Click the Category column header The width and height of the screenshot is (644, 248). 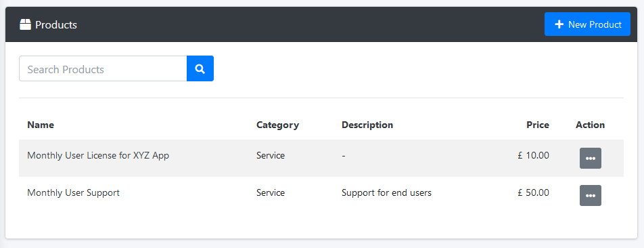point(277,125)
